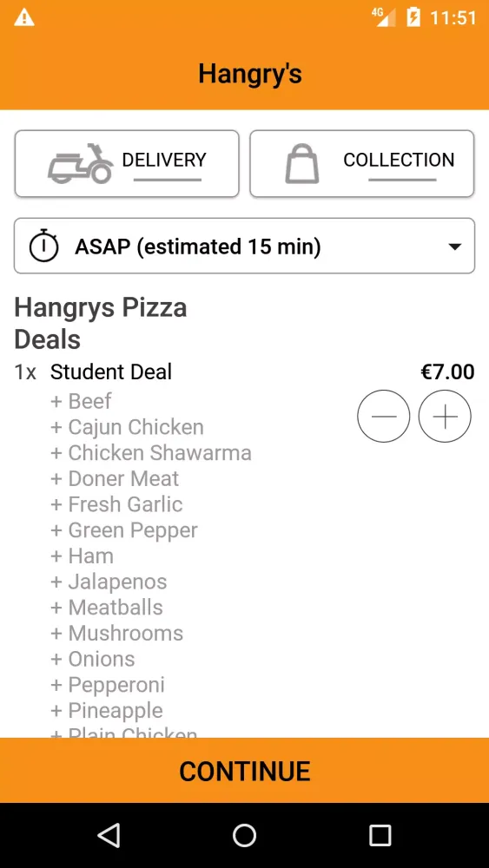Tap the collection shopping bag icon
The height and width of the screenshot is (868, 489).
pyautogui.click(x=302, y=163)
